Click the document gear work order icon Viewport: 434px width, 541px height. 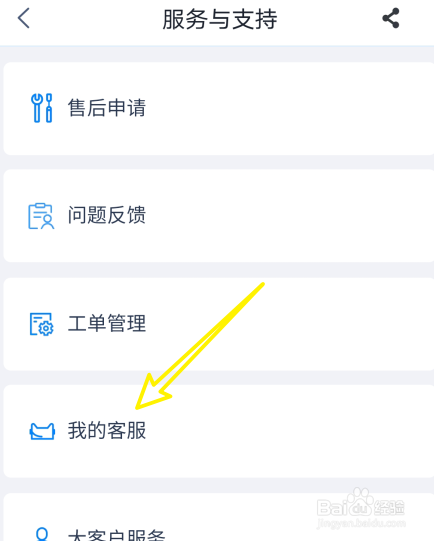[x=41, y=324]
